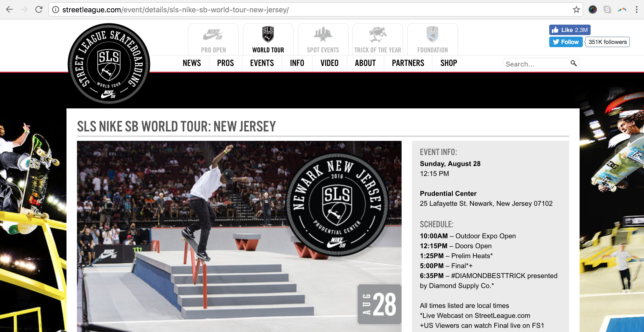Go to the SLS Foundation section

(432, 39)
